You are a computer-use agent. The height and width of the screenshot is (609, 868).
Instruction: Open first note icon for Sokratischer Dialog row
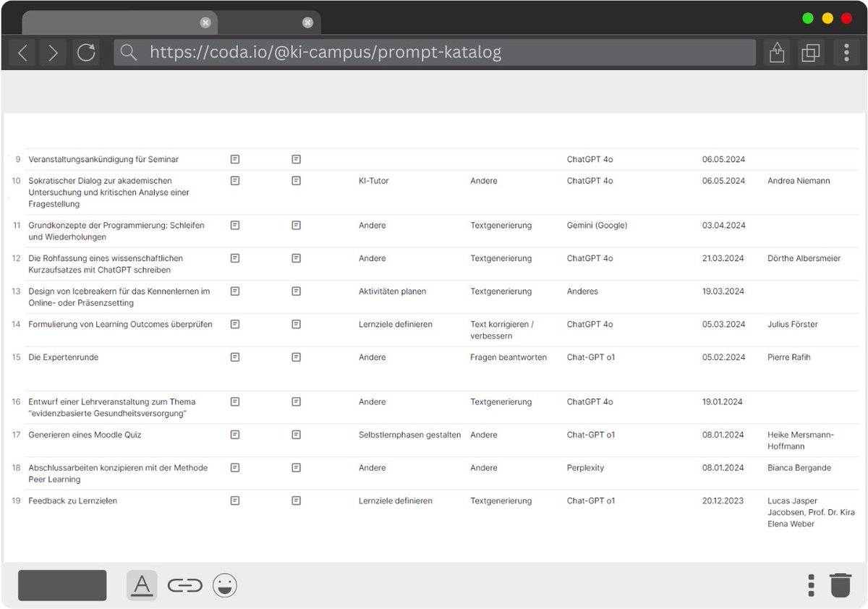[235, 181]
